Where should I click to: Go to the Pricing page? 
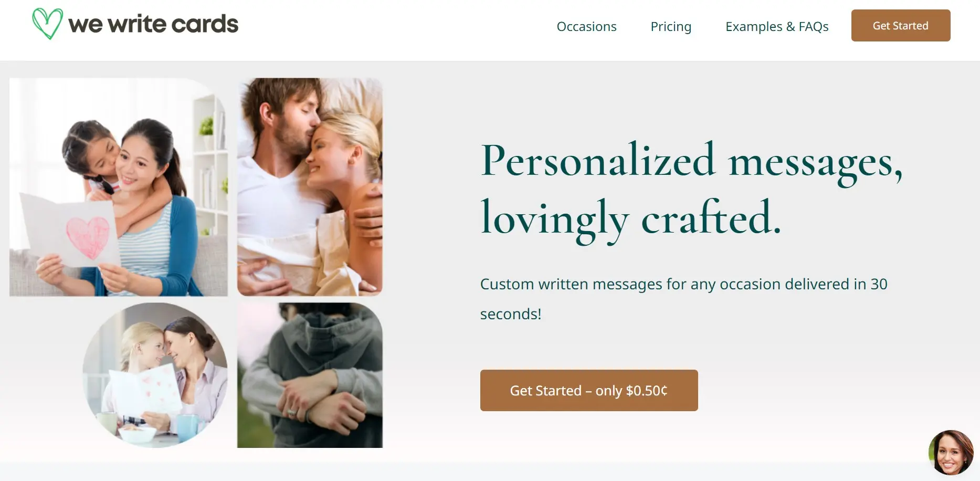(671, 26)
